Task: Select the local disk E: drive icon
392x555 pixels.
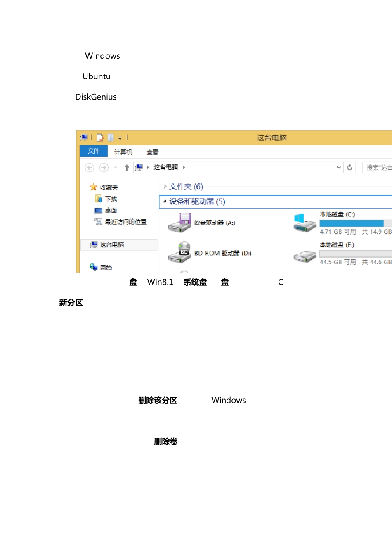Action: click(305, 256)
